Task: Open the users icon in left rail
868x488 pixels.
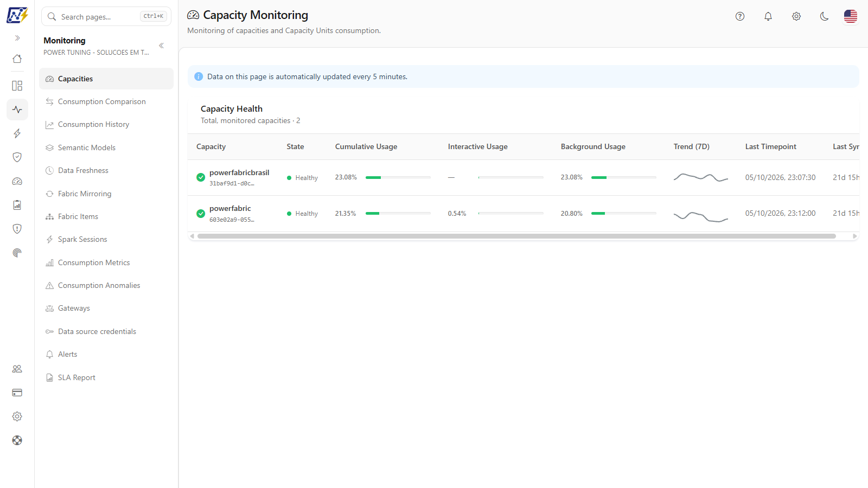Action: pyautogui.click(x=17, y=369)
